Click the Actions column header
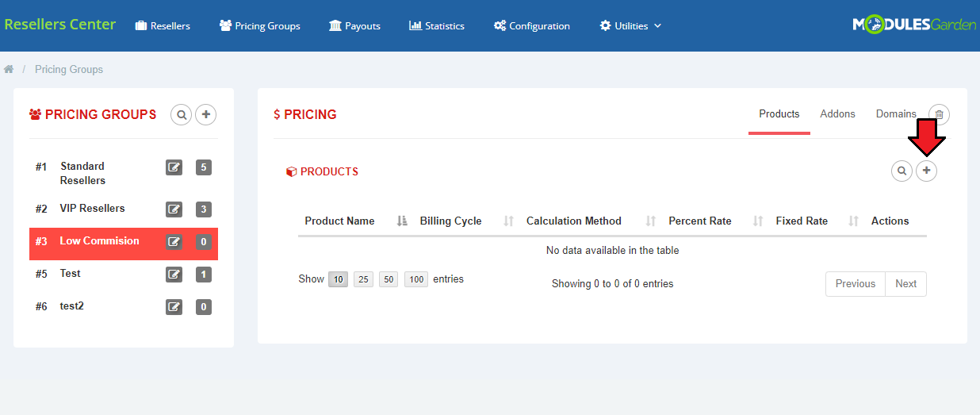This screenshot has width=980, height=415. click(x=890, y=221)
